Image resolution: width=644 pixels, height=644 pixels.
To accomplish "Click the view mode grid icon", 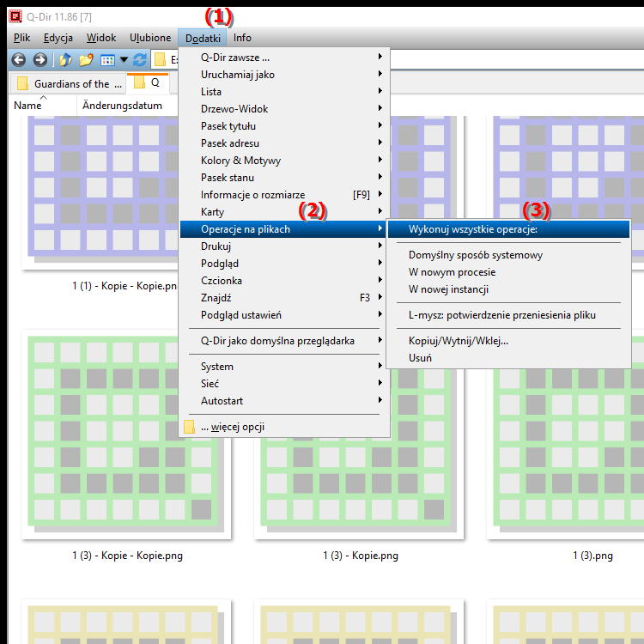I will 107,60.
